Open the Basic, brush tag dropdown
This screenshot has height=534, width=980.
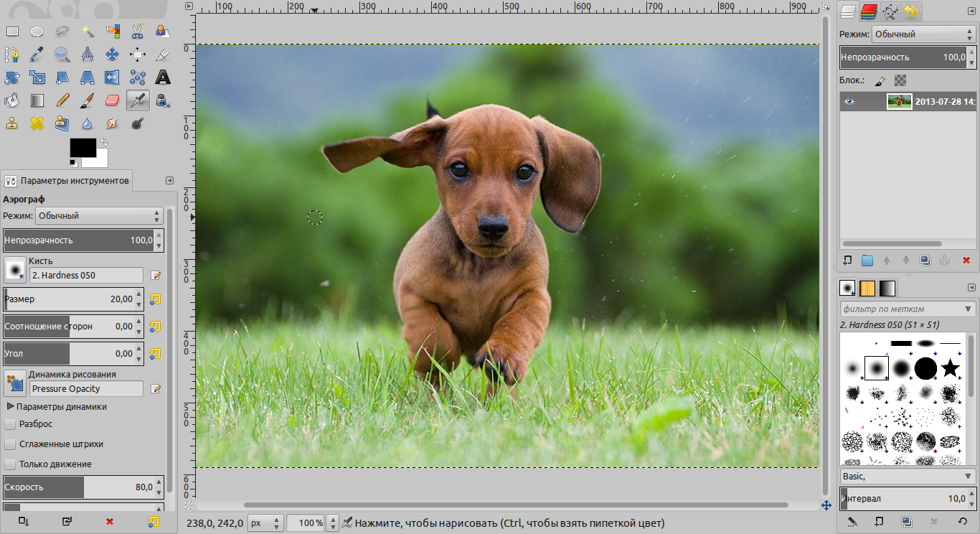(908, 476)
